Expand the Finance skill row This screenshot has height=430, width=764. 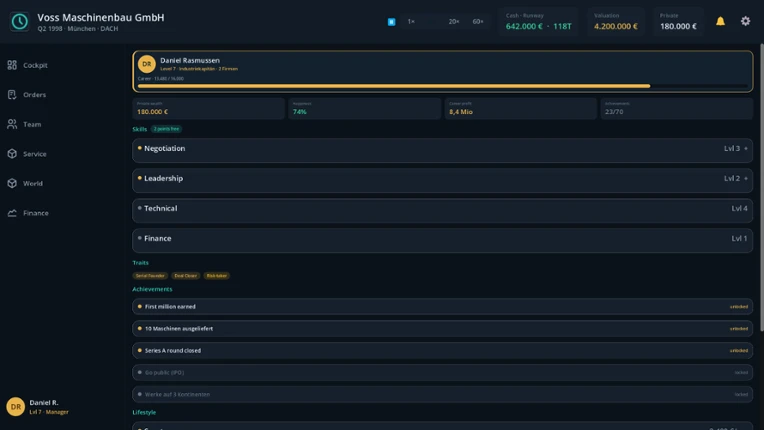point(442,241)
